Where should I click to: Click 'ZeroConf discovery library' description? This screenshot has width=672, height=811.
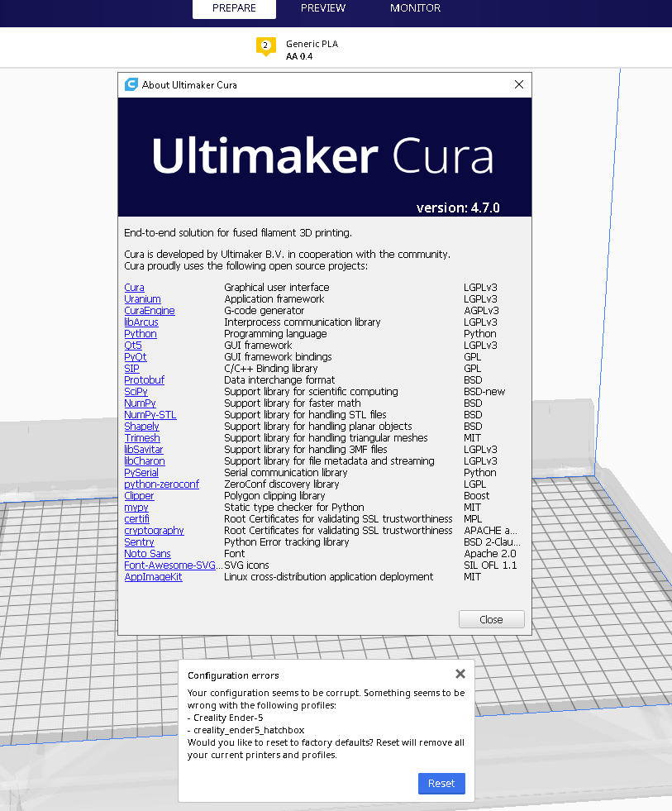point(281,484)
